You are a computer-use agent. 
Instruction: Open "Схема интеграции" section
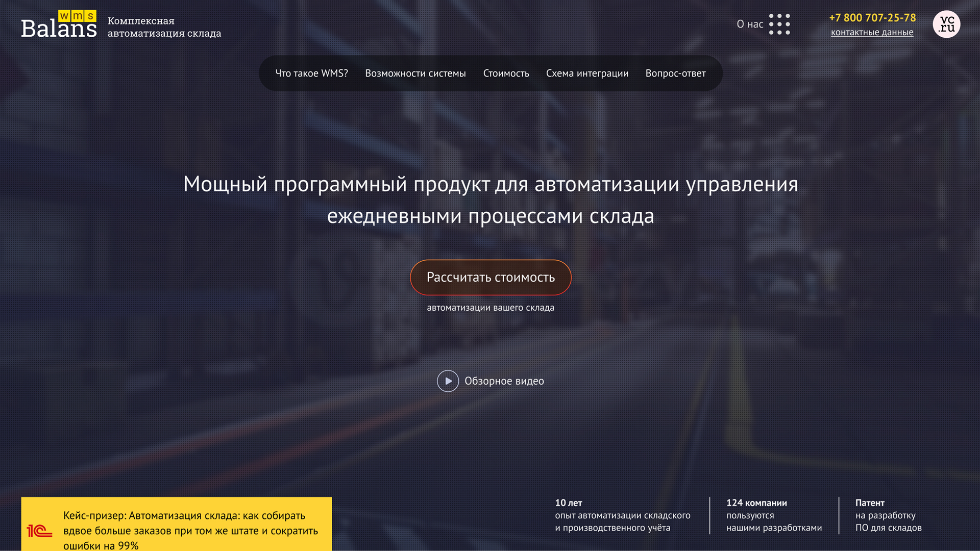tap(587, 73)
